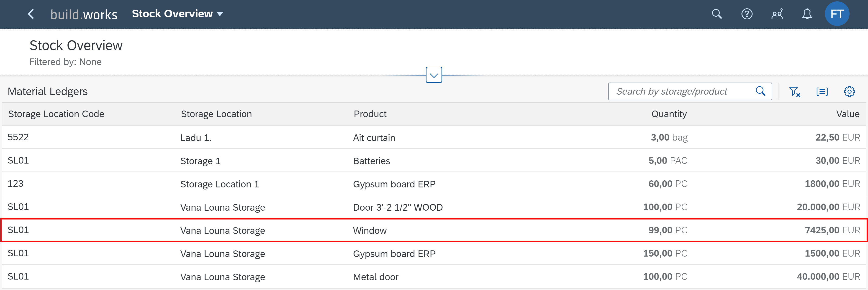The height and width of the screenshot is (290, 868).
Task: Click the Storage Location column header
Action: (x=216, y=114)
